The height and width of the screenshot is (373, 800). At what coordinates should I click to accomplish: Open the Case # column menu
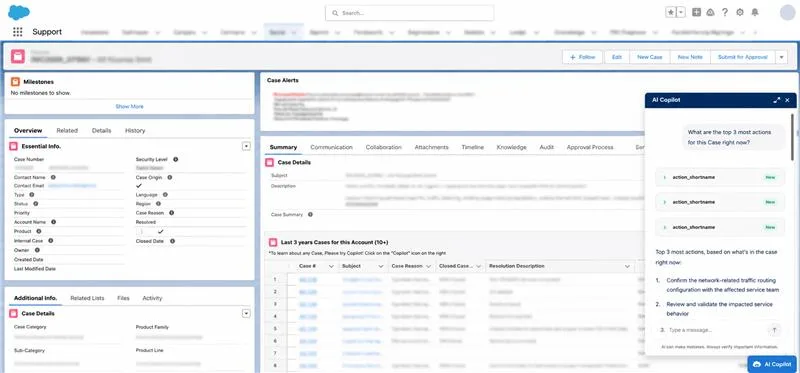point(331,266)
